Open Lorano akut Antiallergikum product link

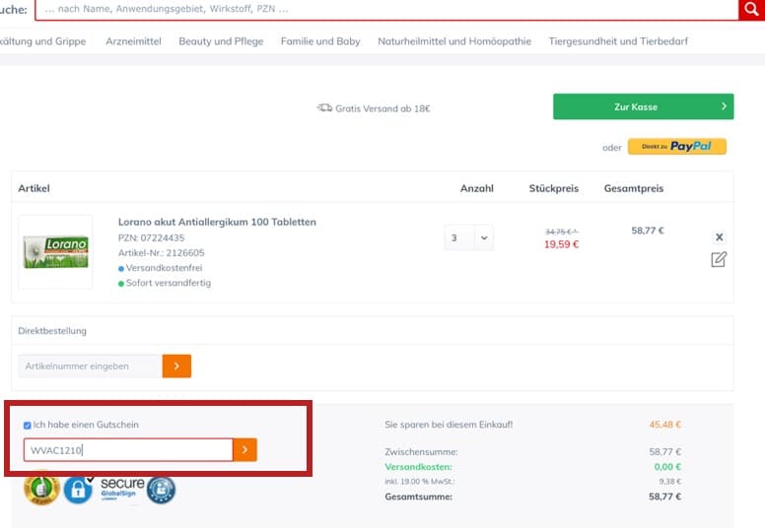[x=217, y=222]
